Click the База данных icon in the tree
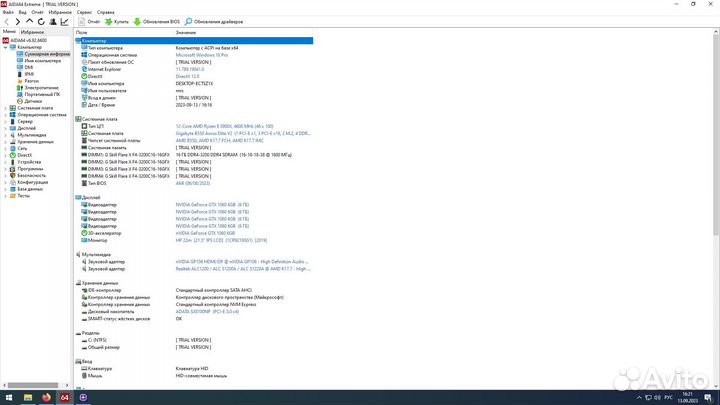Screen dimensions: 720x405 (12, 189)
